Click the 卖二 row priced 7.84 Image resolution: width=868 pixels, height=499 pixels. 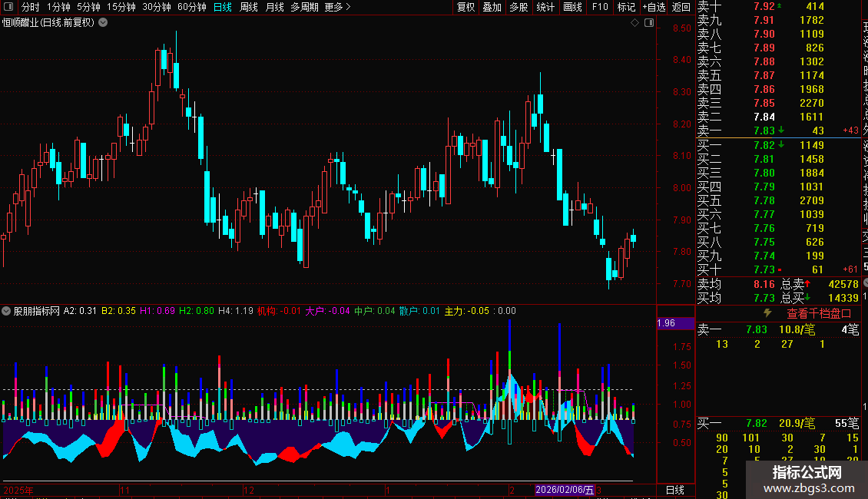778,117
